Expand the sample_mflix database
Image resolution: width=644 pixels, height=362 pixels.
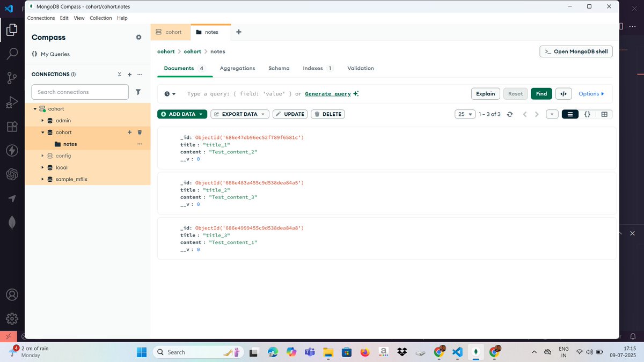42,180
